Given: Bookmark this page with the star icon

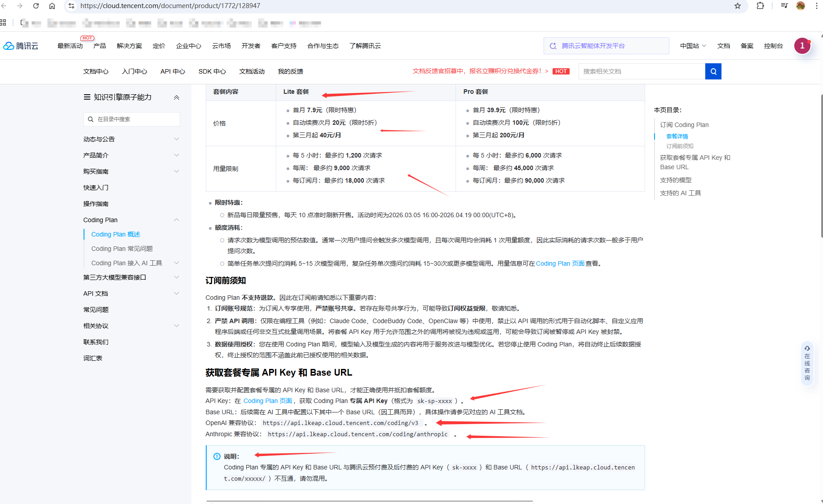Looking at the screenshot, I should click(x=737, y=6).
